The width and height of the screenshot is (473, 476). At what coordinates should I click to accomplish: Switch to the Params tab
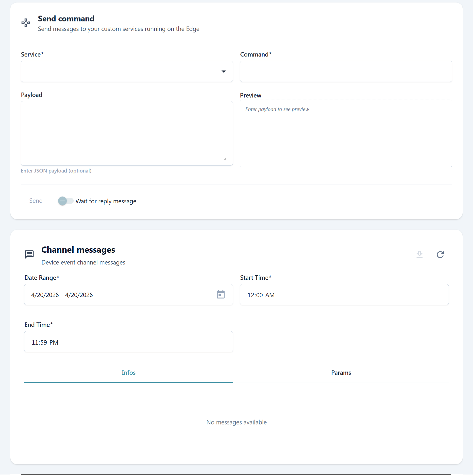(341, 373)
